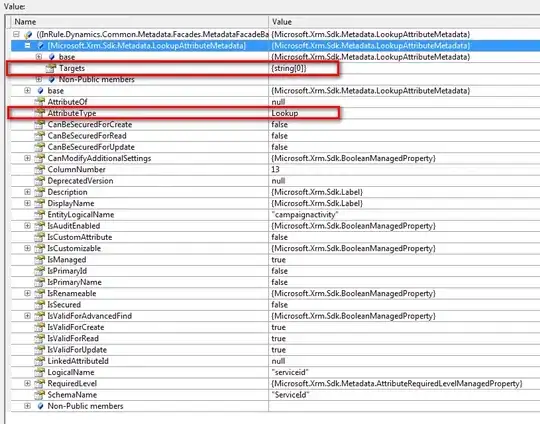The image size is (540, 424).
Task: Select the LogicalName row name
Action: (x=71, y=372)
